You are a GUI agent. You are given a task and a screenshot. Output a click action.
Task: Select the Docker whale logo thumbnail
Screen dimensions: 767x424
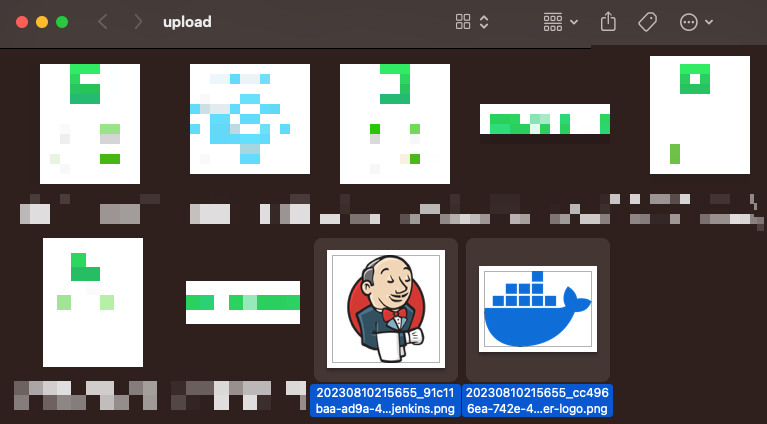click(x=538, y=309)
